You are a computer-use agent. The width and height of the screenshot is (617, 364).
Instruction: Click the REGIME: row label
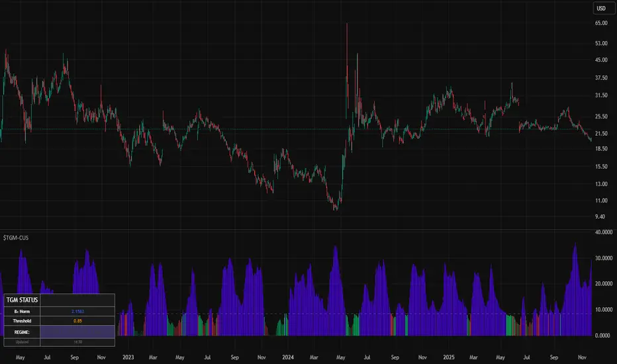(x=22, y=332)
